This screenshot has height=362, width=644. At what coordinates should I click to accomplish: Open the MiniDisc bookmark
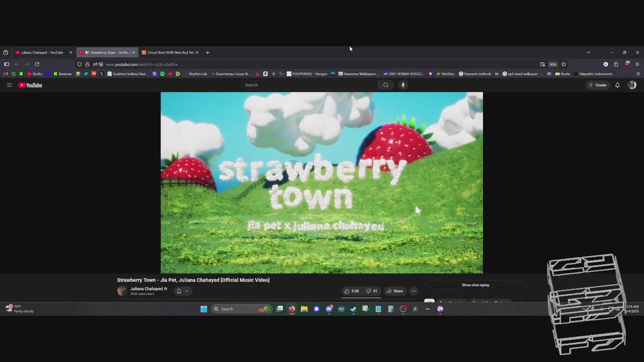click(445, 74)
